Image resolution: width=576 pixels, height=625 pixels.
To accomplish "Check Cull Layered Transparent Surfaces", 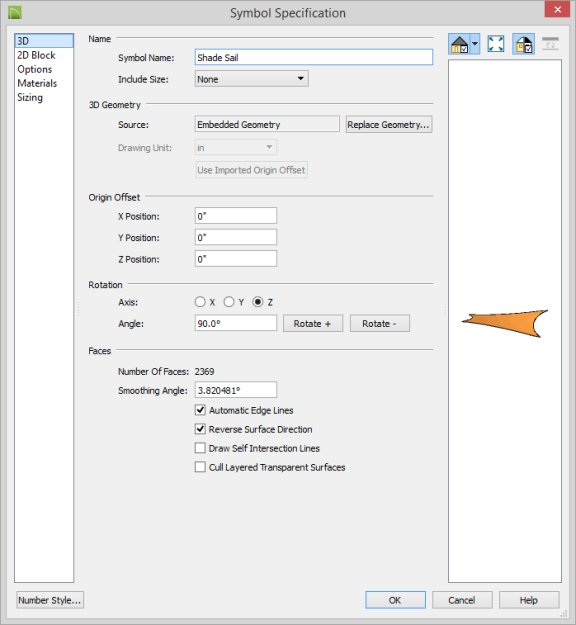I will click(x=200, y=467).
